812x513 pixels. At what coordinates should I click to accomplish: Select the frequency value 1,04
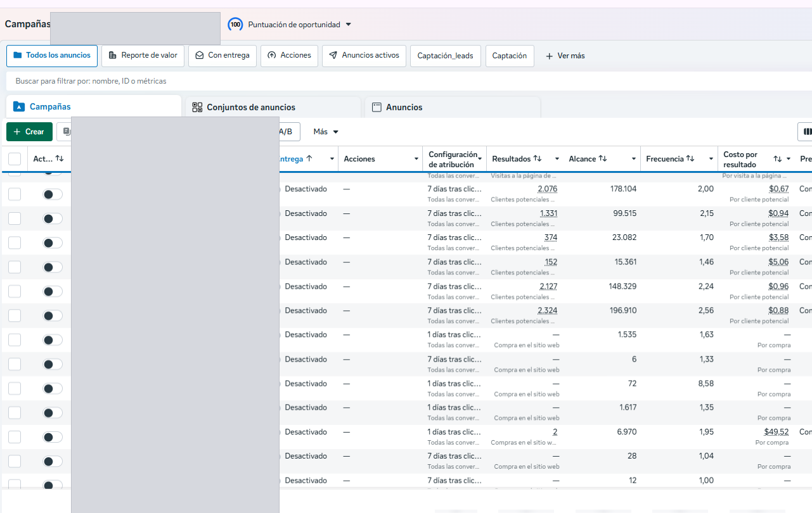click(x=707, y=456)
